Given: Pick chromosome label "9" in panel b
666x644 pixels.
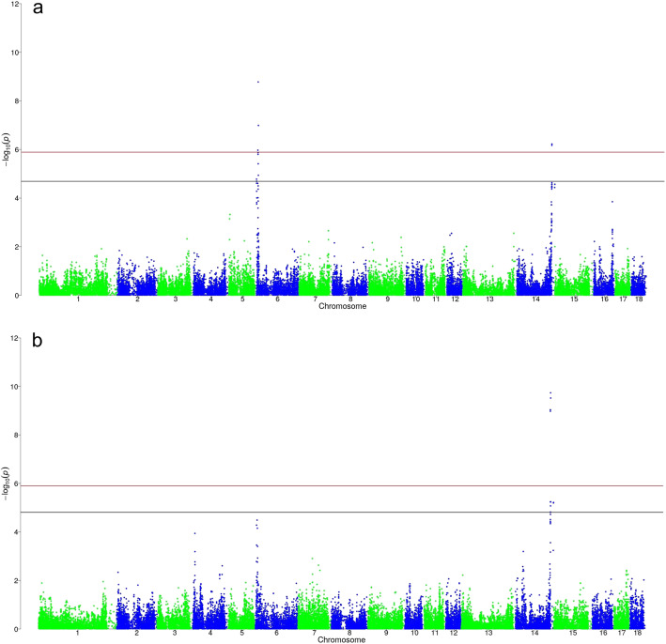Looking at the screenshot, I should coord(386,633).
